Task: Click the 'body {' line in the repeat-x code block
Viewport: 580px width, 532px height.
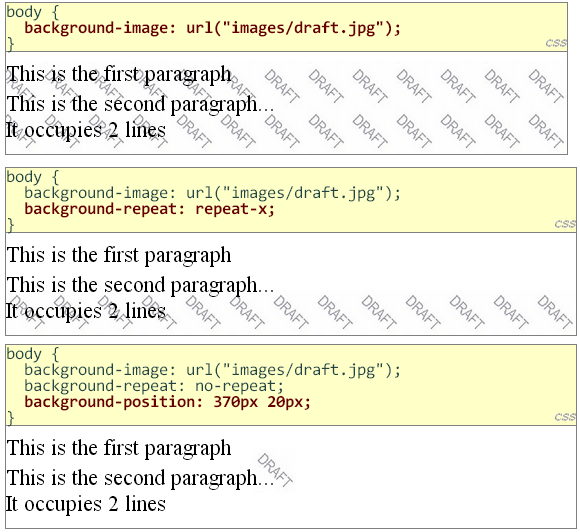Action: [33, 177]
